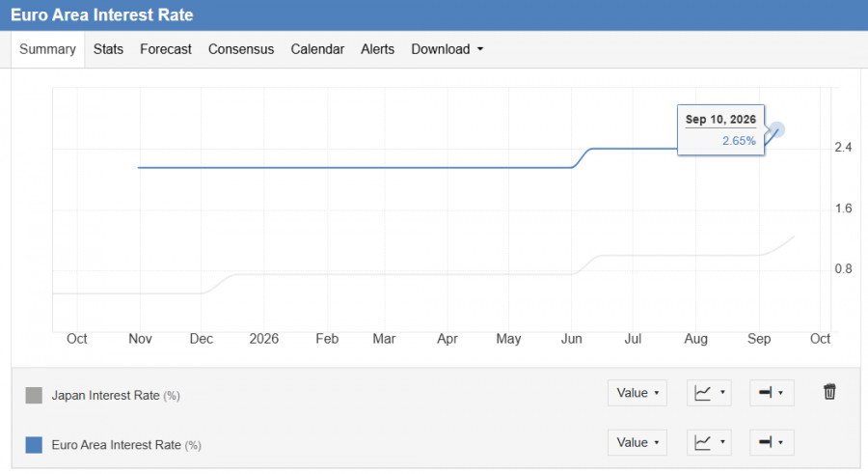Click the 2.65% tooltip value

click(x=739, y=141)
